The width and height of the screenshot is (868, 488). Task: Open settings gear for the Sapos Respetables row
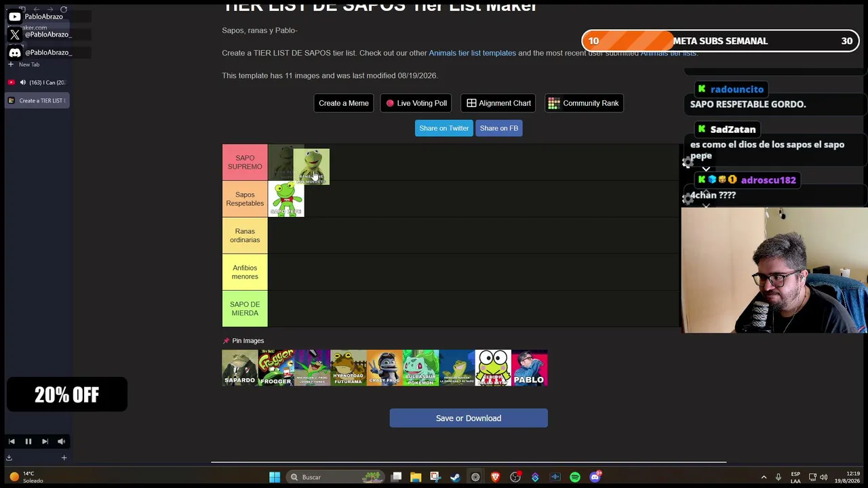688,199
